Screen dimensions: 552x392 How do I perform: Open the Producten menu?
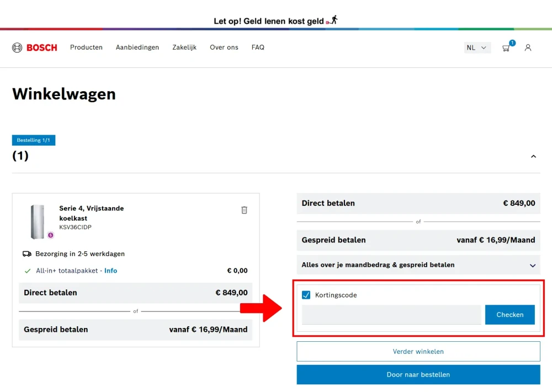click(x=86, y=47)
